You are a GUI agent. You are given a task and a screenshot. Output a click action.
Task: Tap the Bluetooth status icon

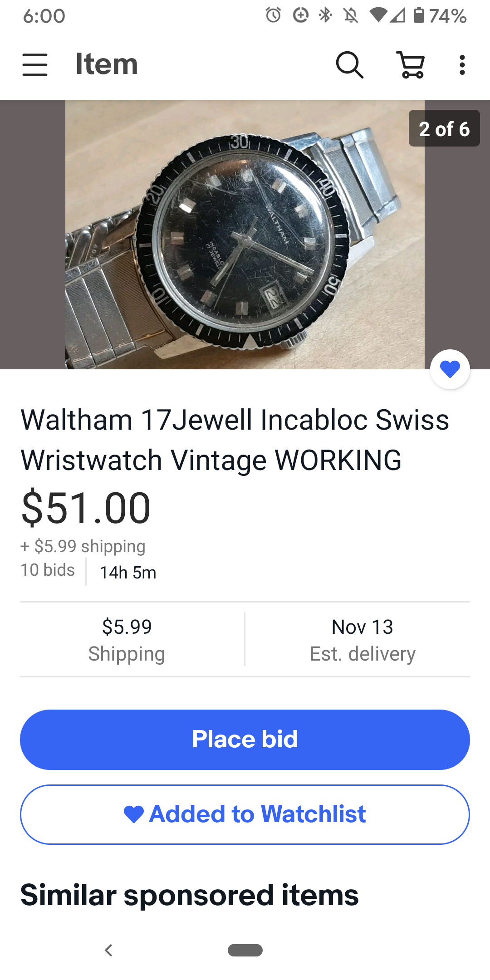(325, 15)
